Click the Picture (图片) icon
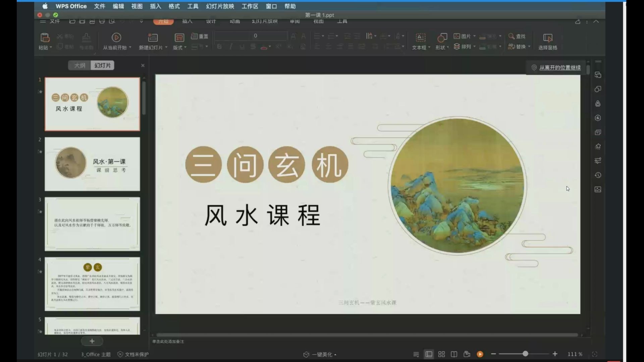Screen dimensions: 644x362 [457, 36]
